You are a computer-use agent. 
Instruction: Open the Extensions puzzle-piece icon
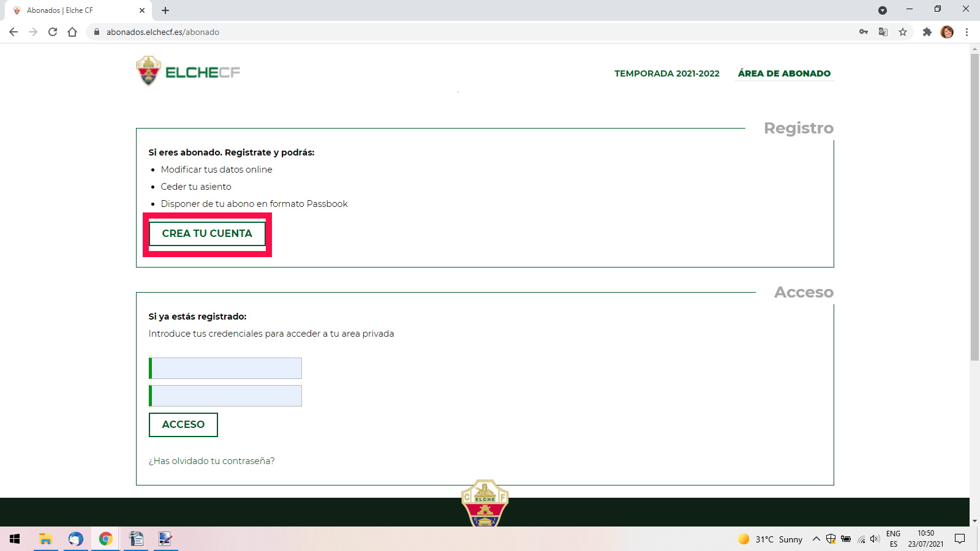[x=927, y=31]
